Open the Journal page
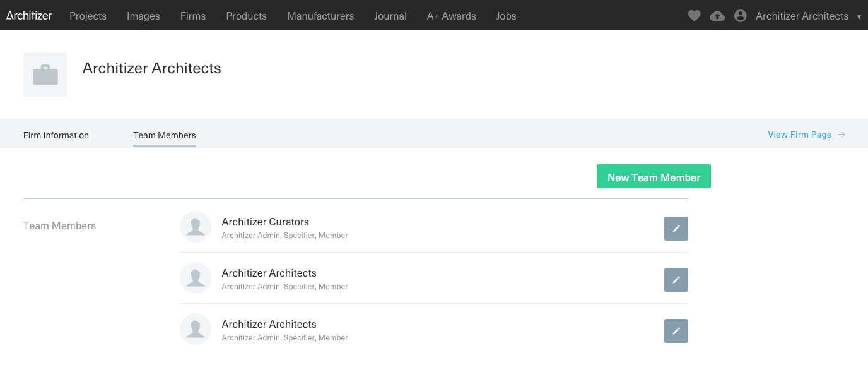Image resolution: width=868 pixels, height=372 pixels. pos(390,16)
